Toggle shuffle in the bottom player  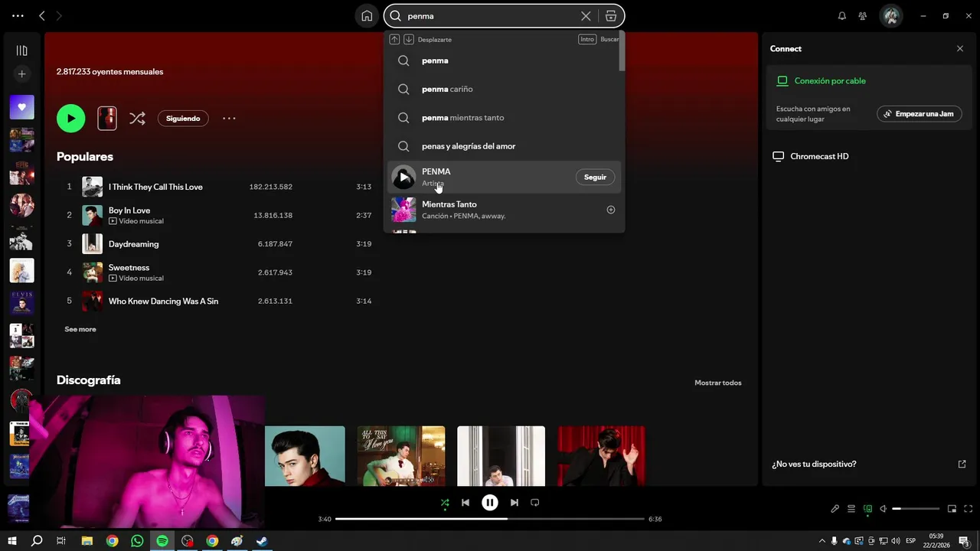(445, 503)
